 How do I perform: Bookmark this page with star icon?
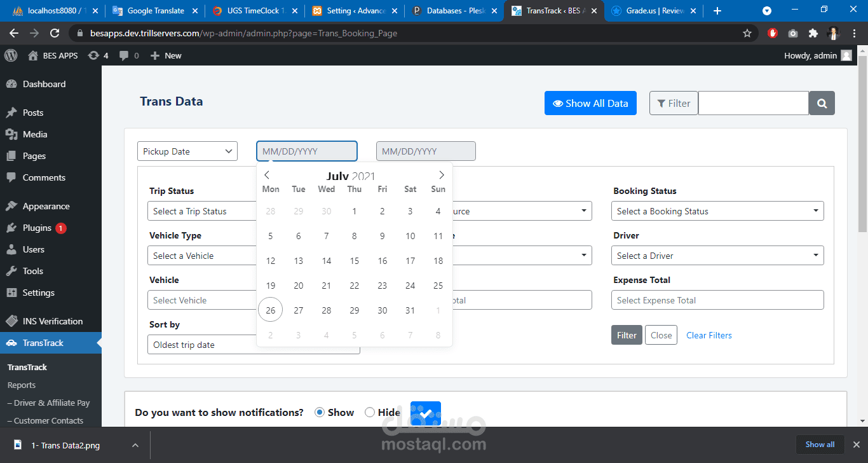pyautogui.click(x=747, y=33)
